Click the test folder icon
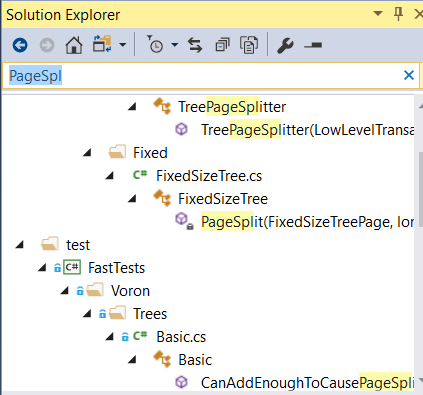423x395 pixels. tap(50, 244)
